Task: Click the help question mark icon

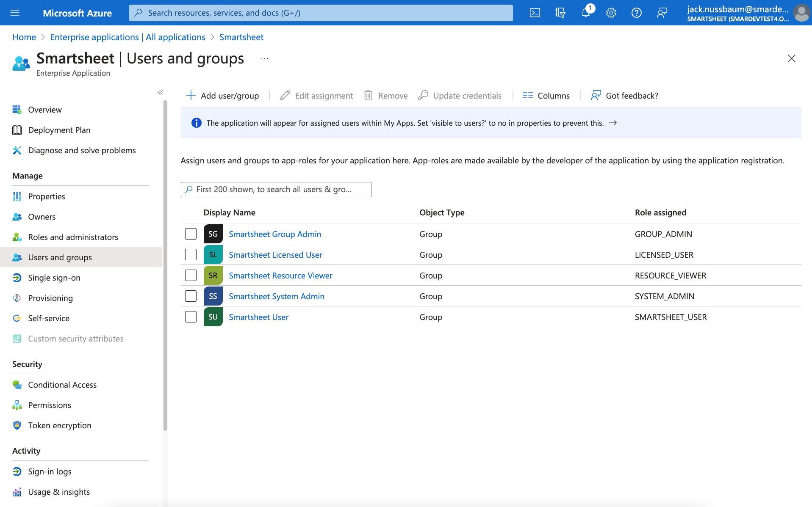Action: coord(636,13)
